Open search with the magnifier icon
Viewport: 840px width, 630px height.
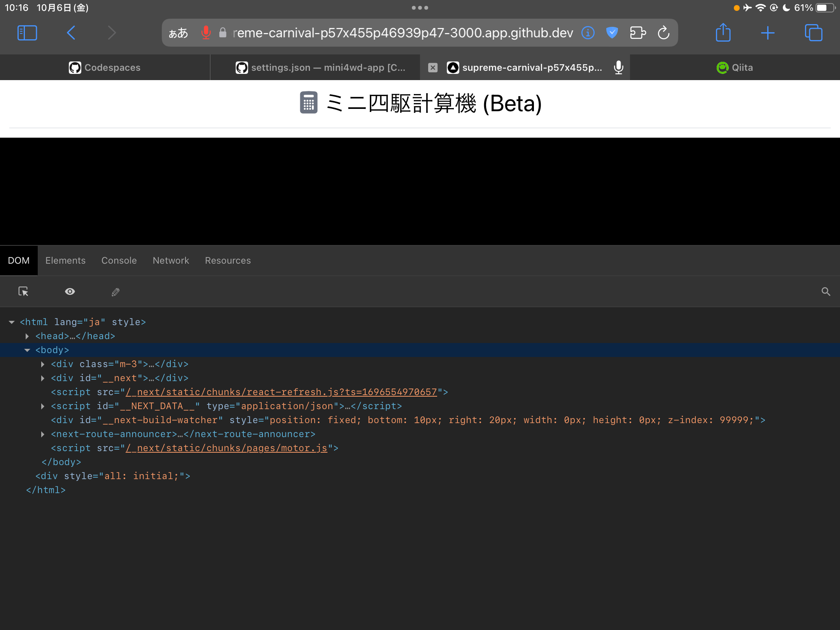pyautogui.click(x=826, y=292)
